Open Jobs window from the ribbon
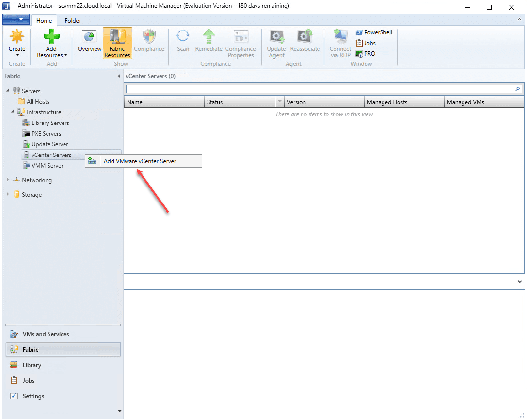 point(366,43)
